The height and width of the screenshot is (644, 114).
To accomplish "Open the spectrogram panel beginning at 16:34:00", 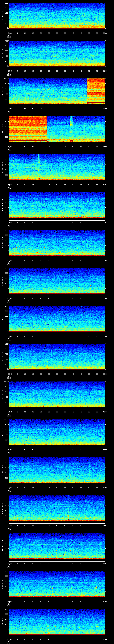I will [x=57, y=205].
